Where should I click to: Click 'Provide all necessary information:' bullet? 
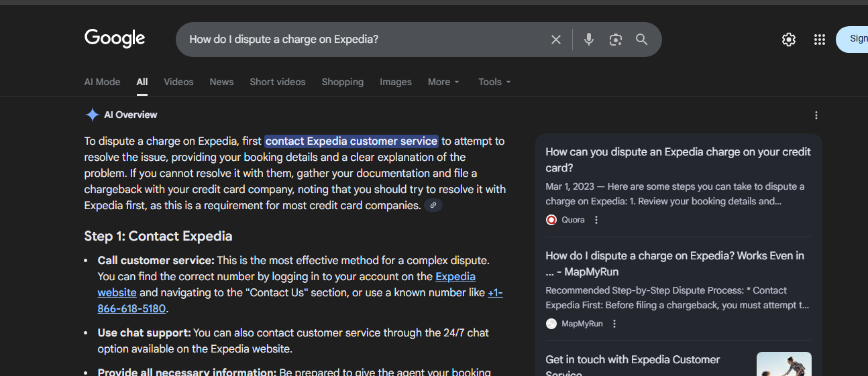(x=187, y=372)
